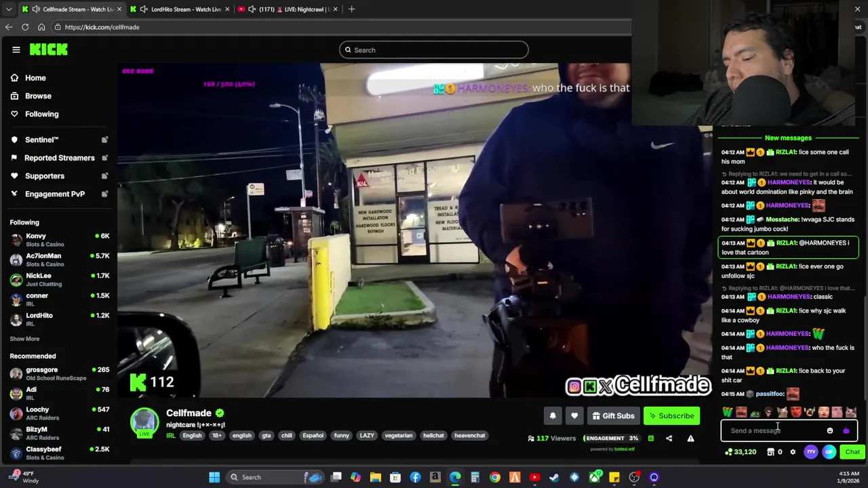
Task: Open Classybeef recommended channel
Action: pos(60,453)
